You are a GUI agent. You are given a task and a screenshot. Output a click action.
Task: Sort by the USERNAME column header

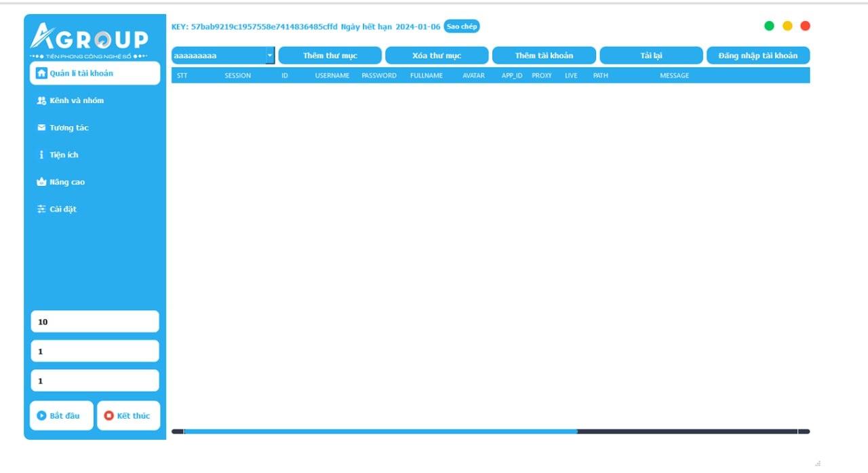tap(332, 75)
